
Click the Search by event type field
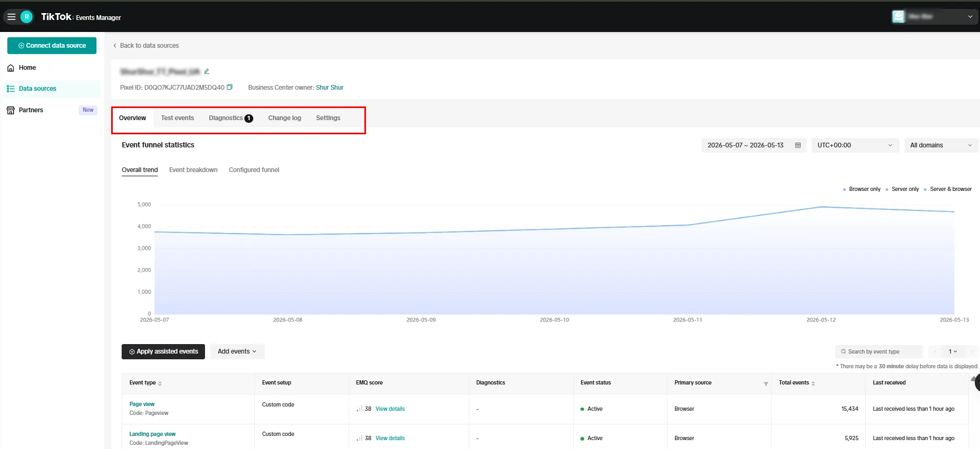(879, 351)
